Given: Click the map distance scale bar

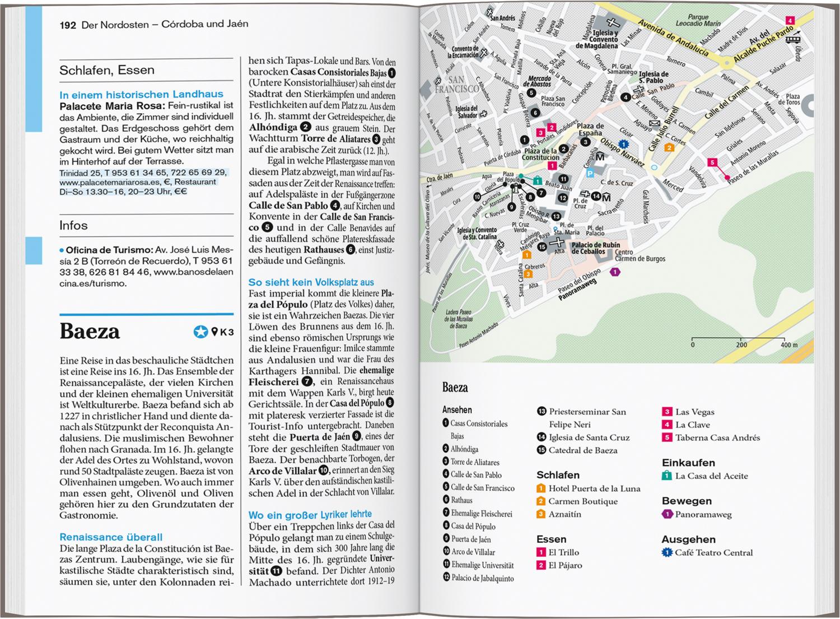Looking at the screenshot, I should [x=740, y=339].
